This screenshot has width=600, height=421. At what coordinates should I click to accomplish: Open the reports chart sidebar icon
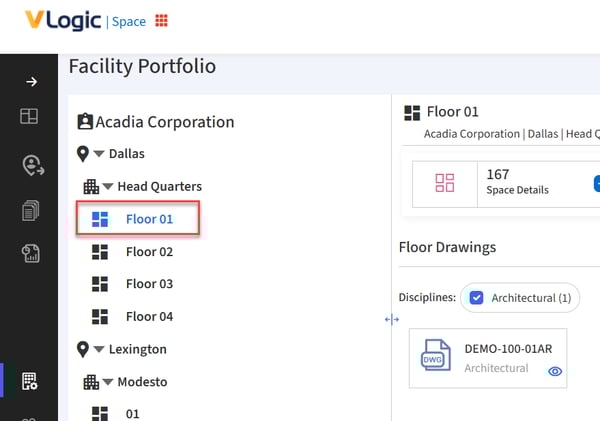point(31,254)
